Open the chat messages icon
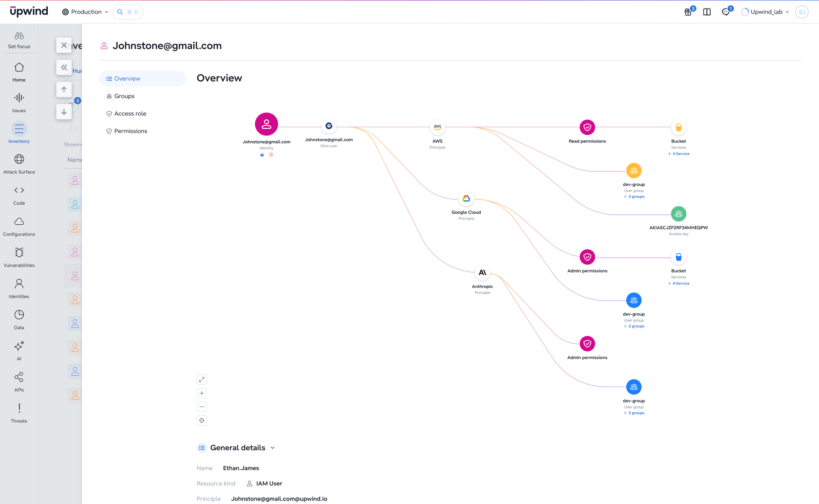 726,12
